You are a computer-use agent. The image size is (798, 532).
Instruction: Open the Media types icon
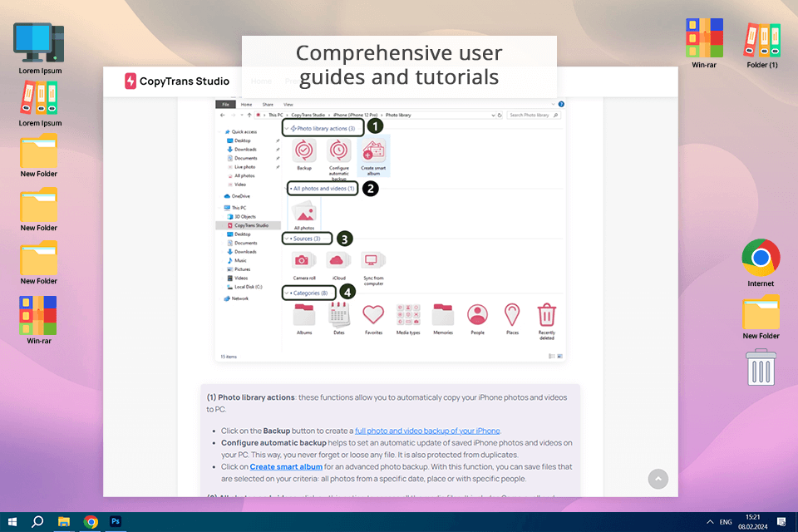[408, 315]
